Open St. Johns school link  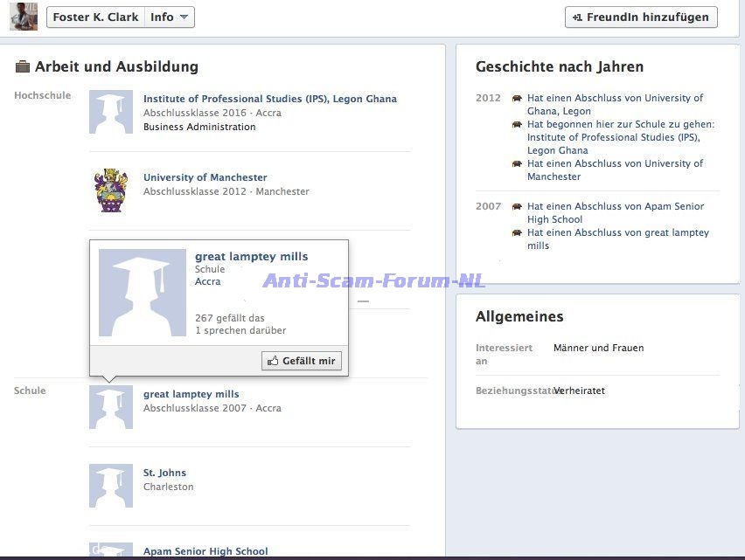pos(164,473)
